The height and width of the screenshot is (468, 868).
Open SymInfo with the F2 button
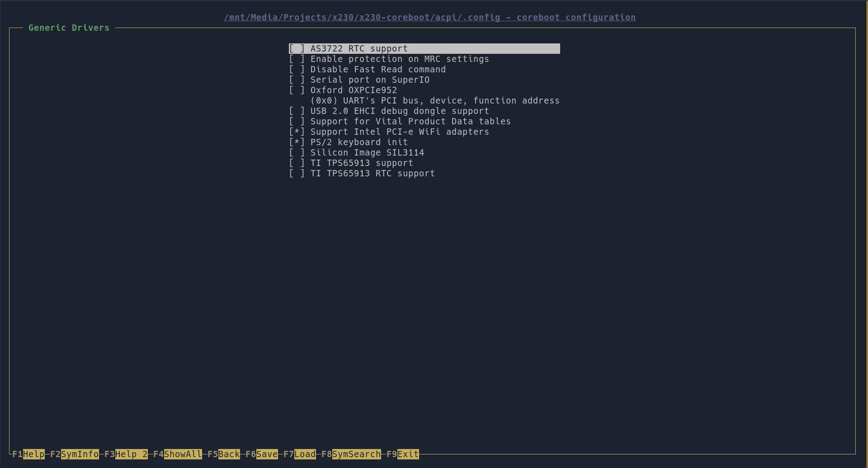[x=75, y=454]
